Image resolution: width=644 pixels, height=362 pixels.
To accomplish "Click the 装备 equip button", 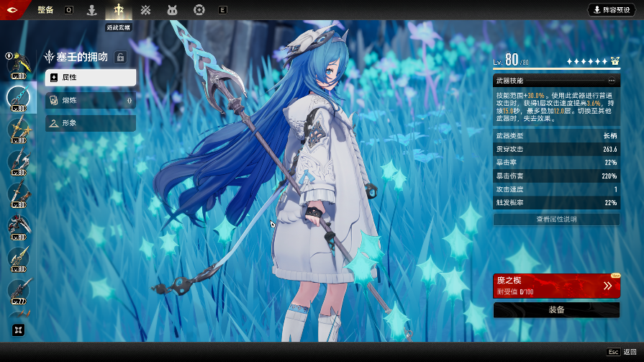I will pos(556,309).
